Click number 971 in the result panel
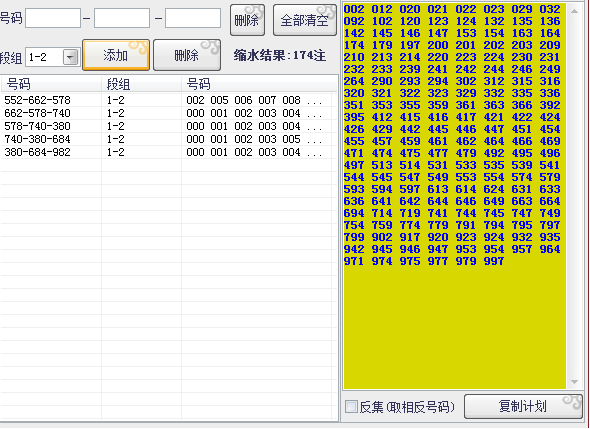 [x=354, y=261]
